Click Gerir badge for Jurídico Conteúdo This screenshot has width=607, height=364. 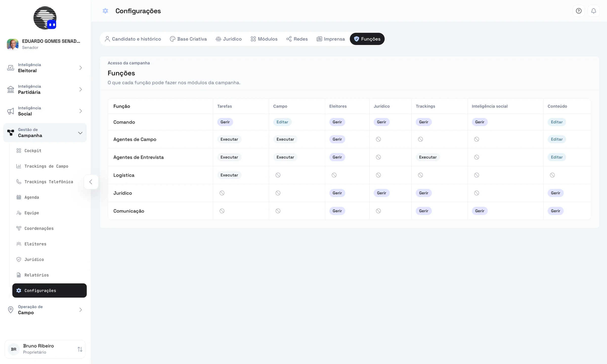pos(555,193)
